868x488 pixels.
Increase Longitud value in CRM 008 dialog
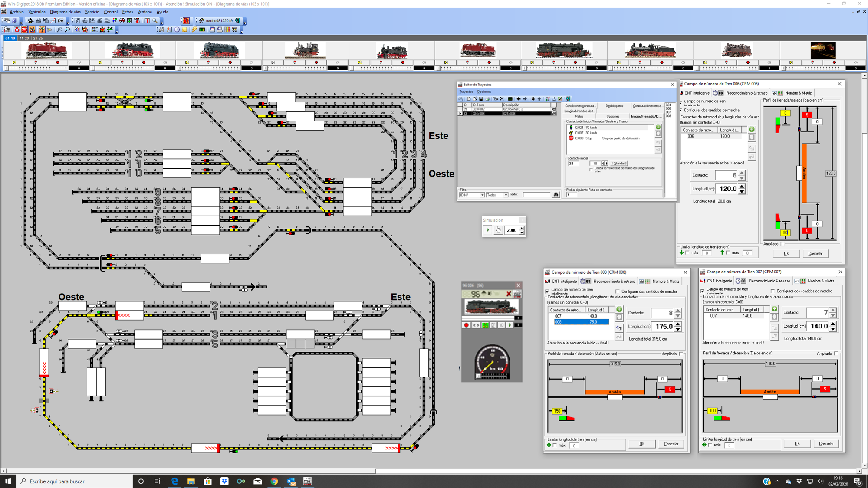pos(677,324)
